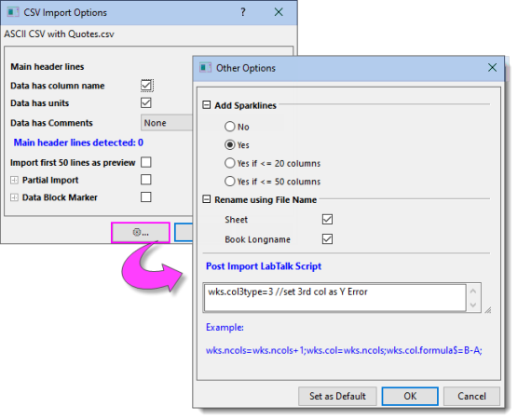Click the Other Options title bar icon

tap(205, 68)
